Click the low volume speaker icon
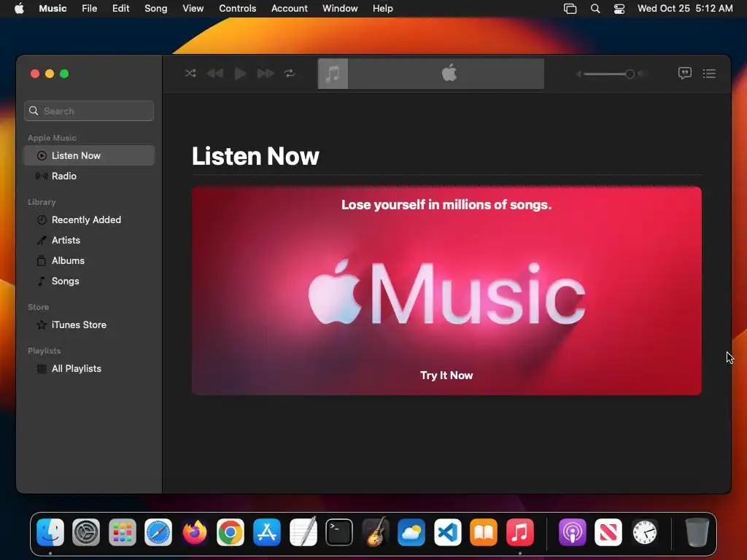Viewport: 747px width, 560px height. 578,74
